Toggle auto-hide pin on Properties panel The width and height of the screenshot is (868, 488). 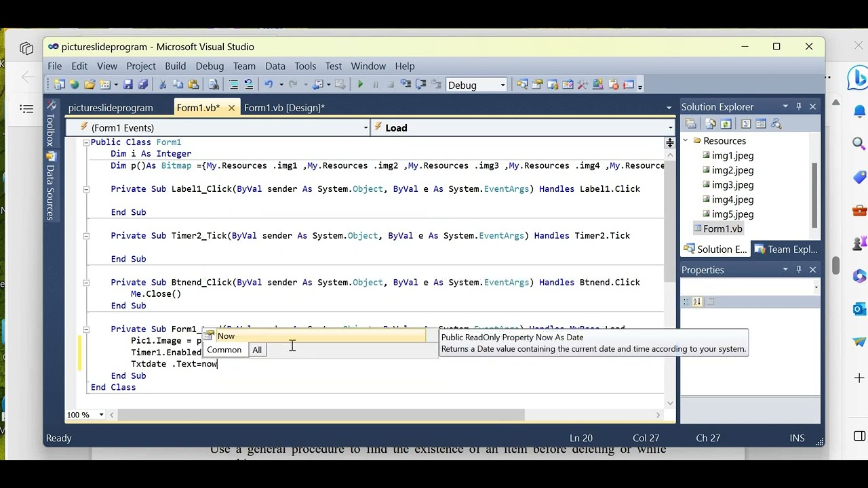(799, 270)
